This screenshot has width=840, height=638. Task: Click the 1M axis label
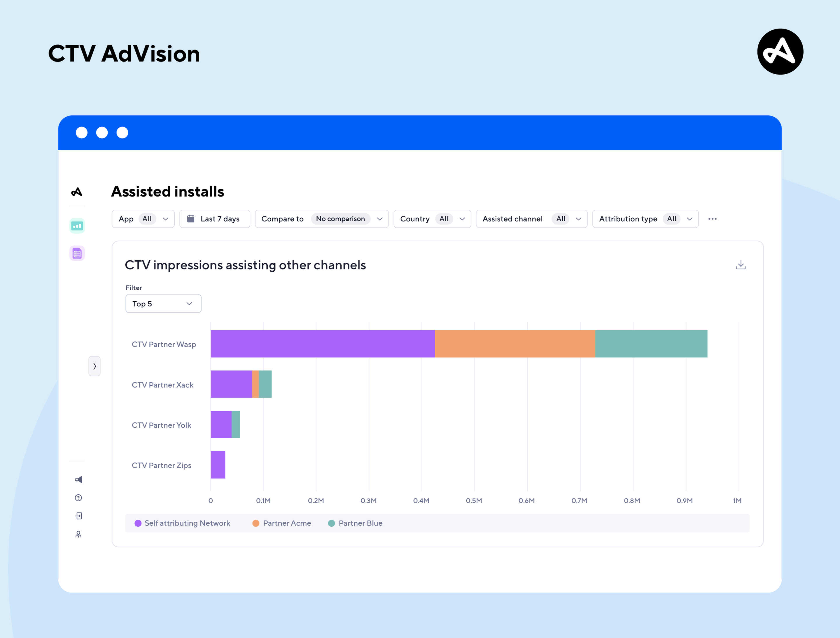737,500
